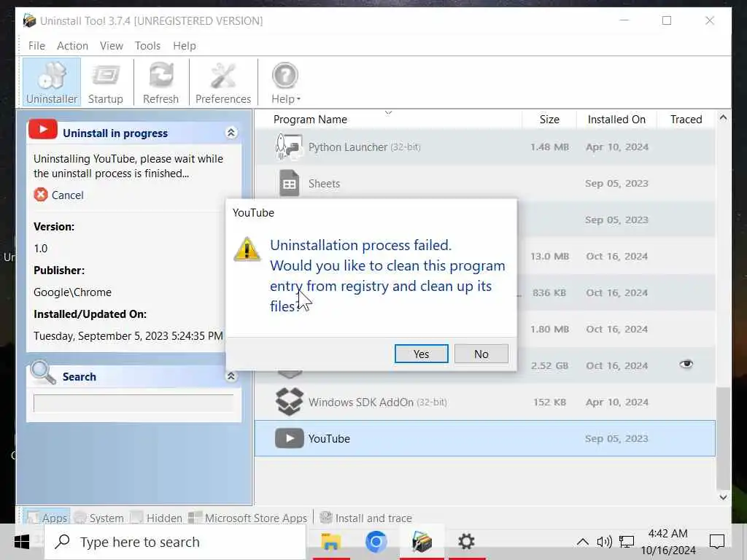Sort list by Size column
This screenshot has height=560, width=747.
click(549, 120)
